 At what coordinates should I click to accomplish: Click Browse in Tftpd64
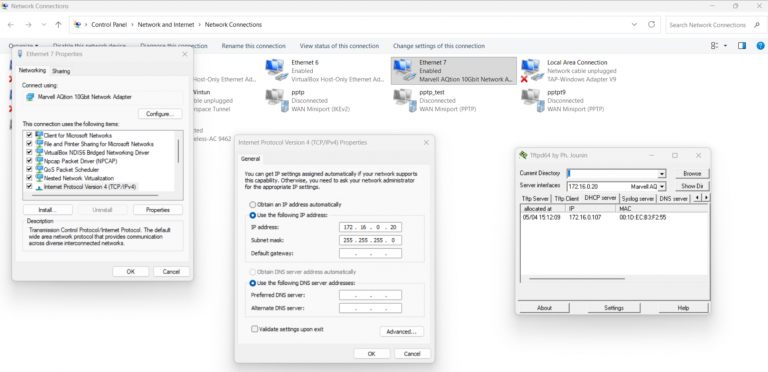pyautogui.click(x=692, y=173)
